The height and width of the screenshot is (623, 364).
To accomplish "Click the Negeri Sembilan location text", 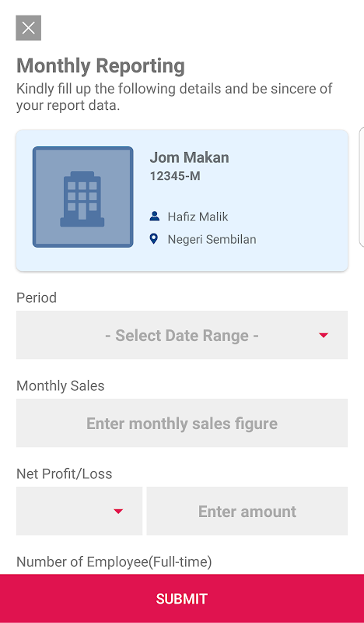I will pyautogui.click(x=212, y=239).
